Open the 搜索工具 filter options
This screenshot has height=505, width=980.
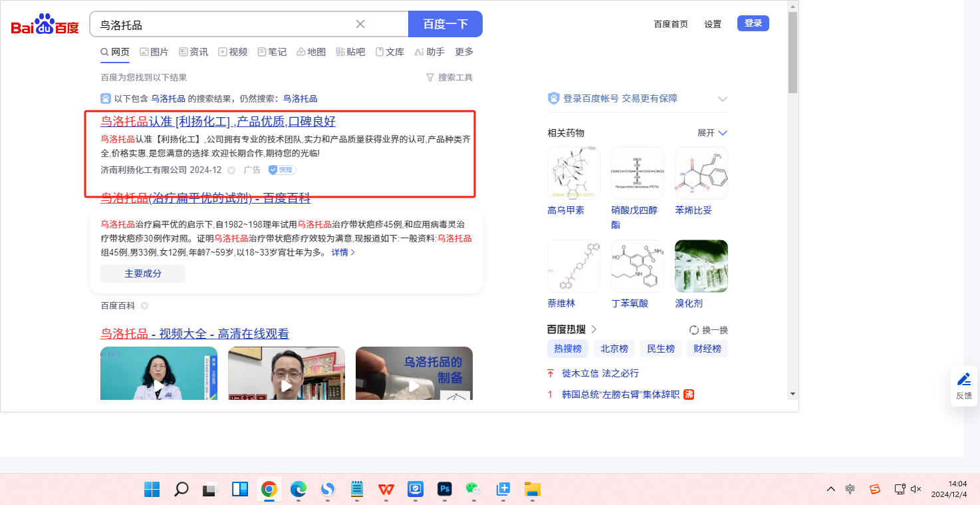[449, 78]
